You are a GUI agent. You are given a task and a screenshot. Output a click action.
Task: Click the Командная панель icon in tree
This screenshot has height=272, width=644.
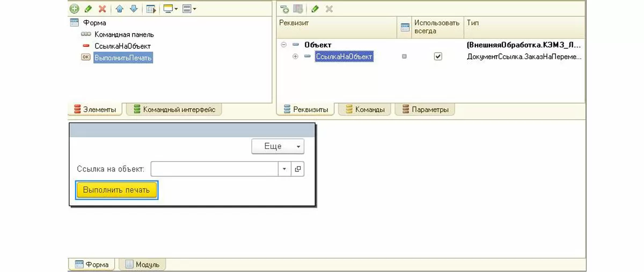pyautogui.click(x=85, y=34)
